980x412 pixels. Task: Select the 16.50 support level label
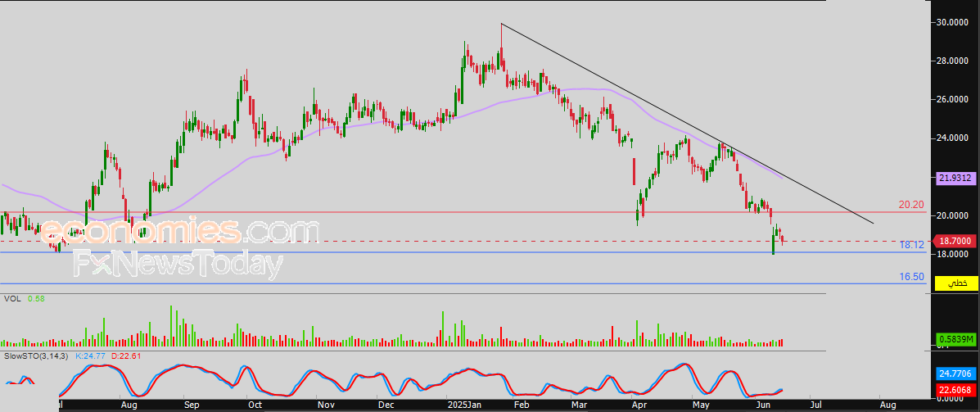tap(911, 276)
